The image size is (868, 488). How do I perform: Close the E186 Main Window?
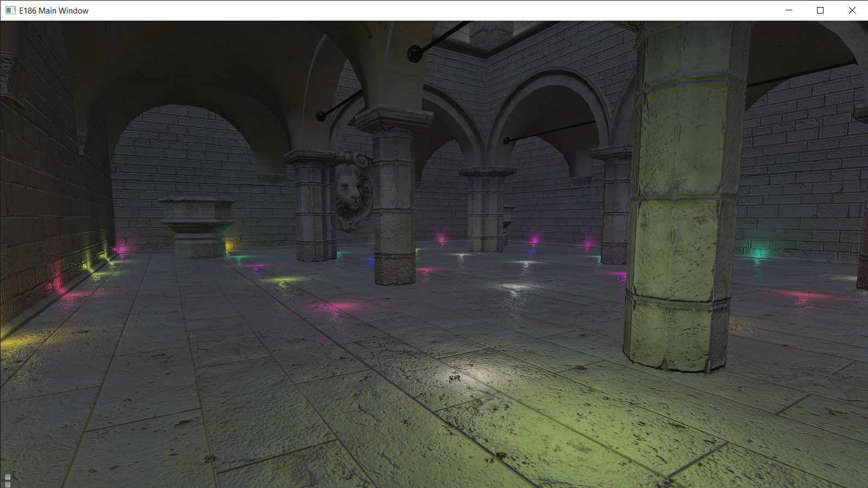point(852,10)
